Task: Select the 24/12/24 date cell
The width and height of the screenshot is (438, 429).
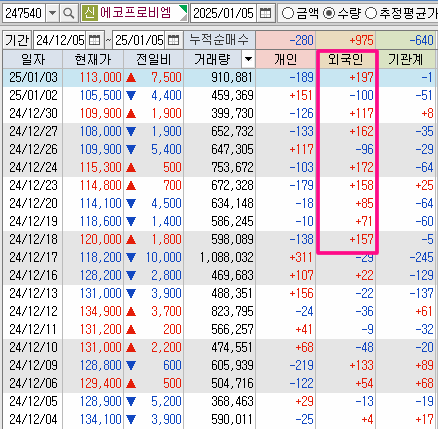Action: tap(33, 167)
